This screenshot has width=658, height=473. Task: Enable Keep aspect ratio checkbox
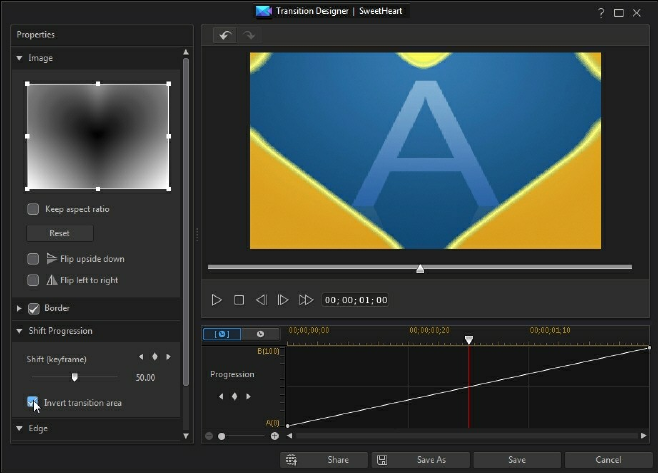coord(33,209)
